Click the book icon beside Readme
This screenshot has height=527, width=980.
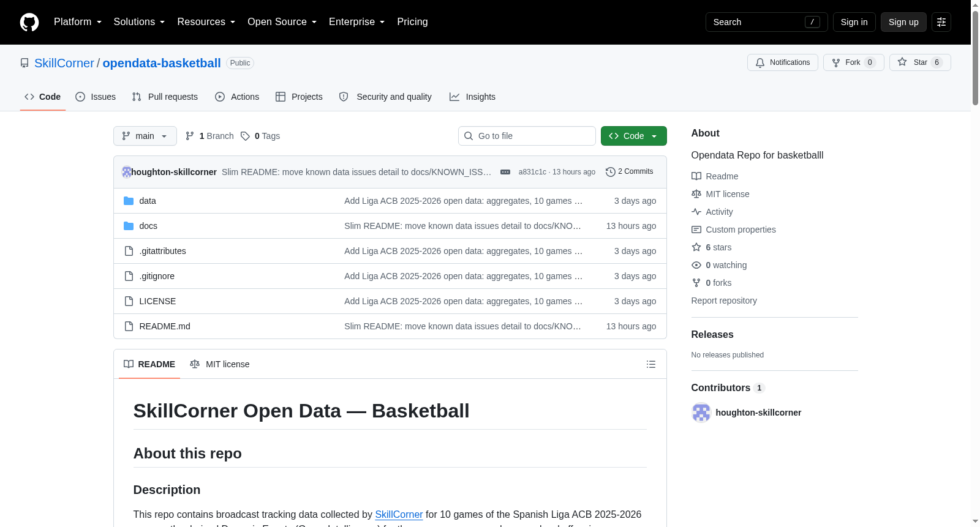coord(696,176)
